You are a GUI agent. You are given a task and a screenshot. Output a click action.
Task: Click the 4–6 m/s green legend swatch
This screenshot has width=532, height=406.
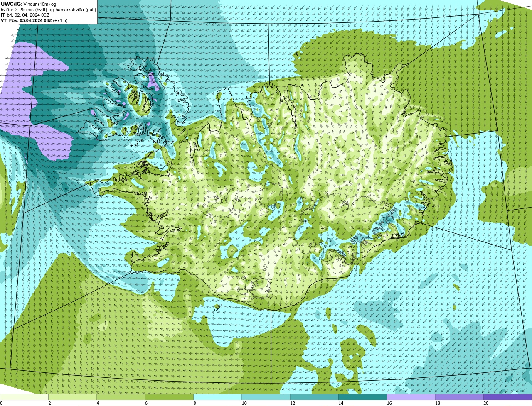[x=121, y=397]
